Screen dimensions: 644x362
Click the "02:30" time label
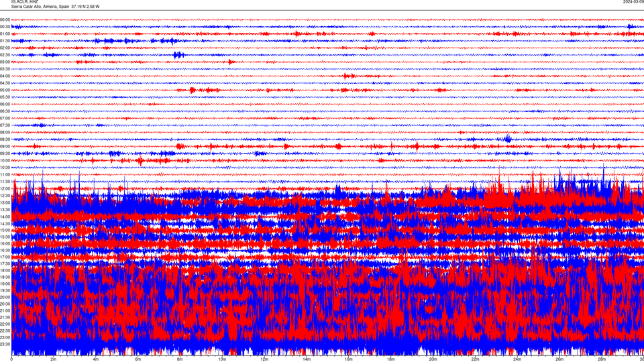5,54
